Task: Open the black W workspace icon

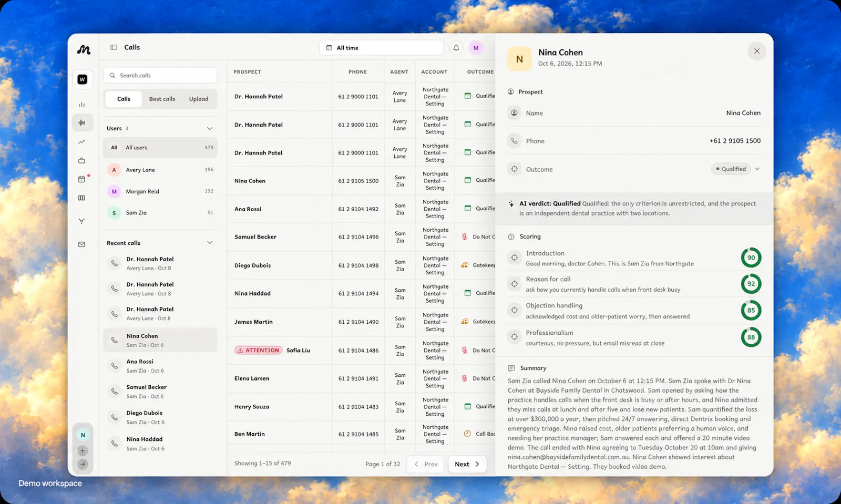Action: 83,79
